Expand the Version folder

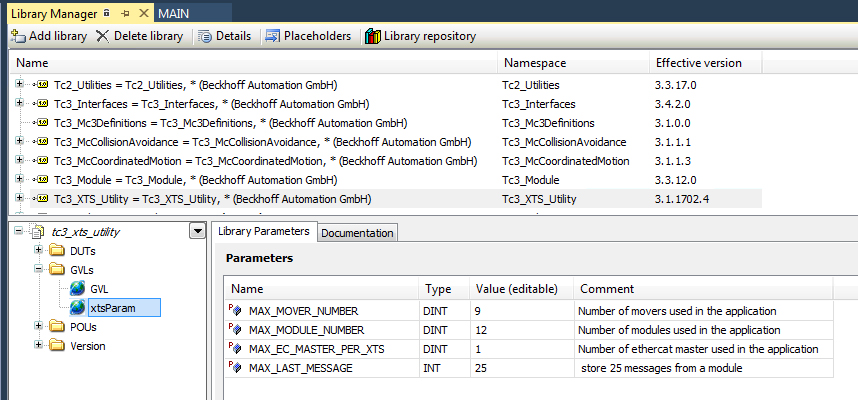coord(38,345)
